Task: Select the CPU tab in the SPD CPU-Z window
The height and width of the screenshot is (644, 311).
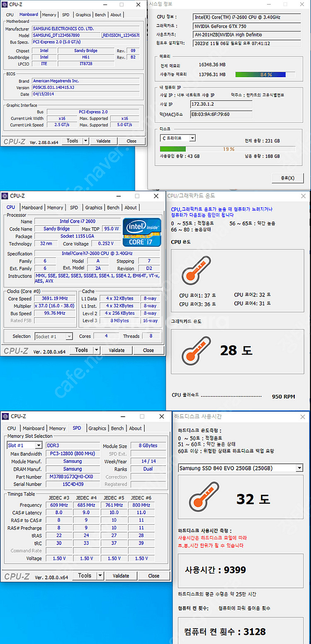Action: tap(12, 428)
